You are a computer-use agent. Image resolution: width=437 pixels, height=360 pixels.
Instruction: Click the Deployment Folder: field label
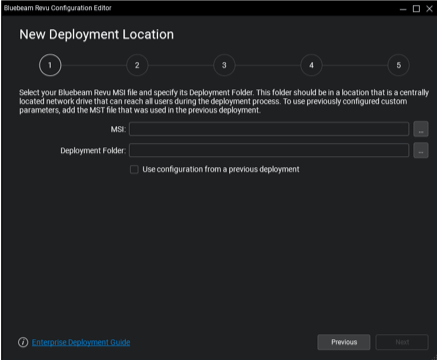coord(93,151)
